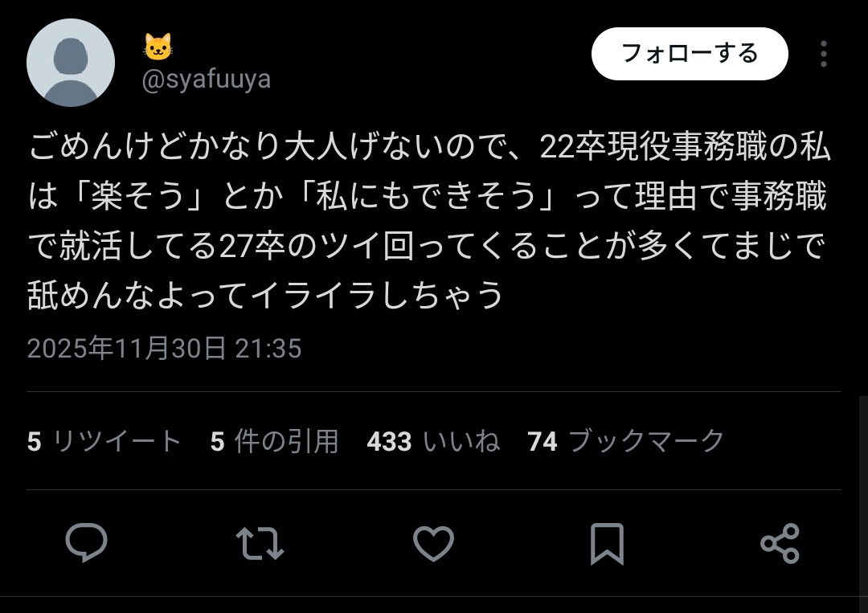Tap the フォローする follow button
Image resolution: width=868 pixels, height=613 pixels.
tap(690, 54)
